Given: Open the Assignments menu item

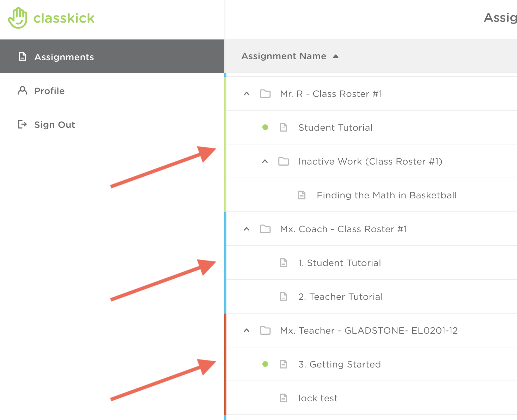Looking at the screenshot, I should click(x=64, y=57).
